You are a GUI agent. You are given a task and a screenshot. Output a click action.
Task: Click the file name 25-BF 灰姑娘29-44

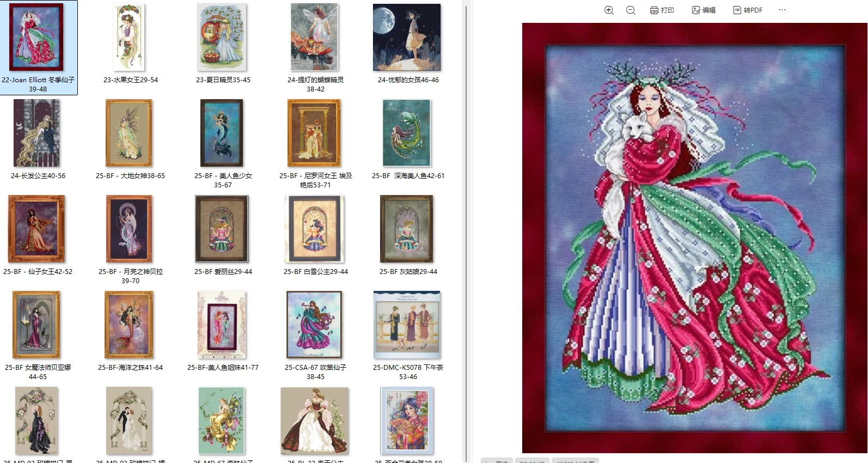[408, 271]
